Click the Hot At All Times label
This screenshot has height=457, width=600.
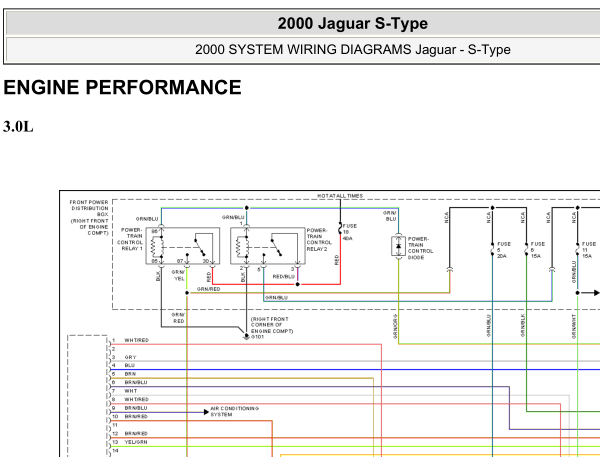click(340, 196)
